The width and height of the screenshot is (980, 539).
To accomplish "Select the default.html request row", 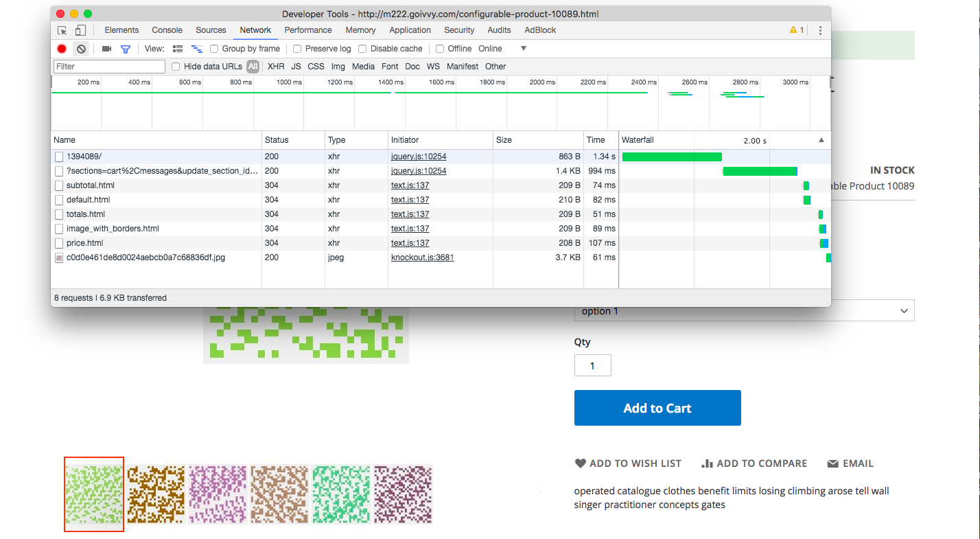I will pos(441,200).
